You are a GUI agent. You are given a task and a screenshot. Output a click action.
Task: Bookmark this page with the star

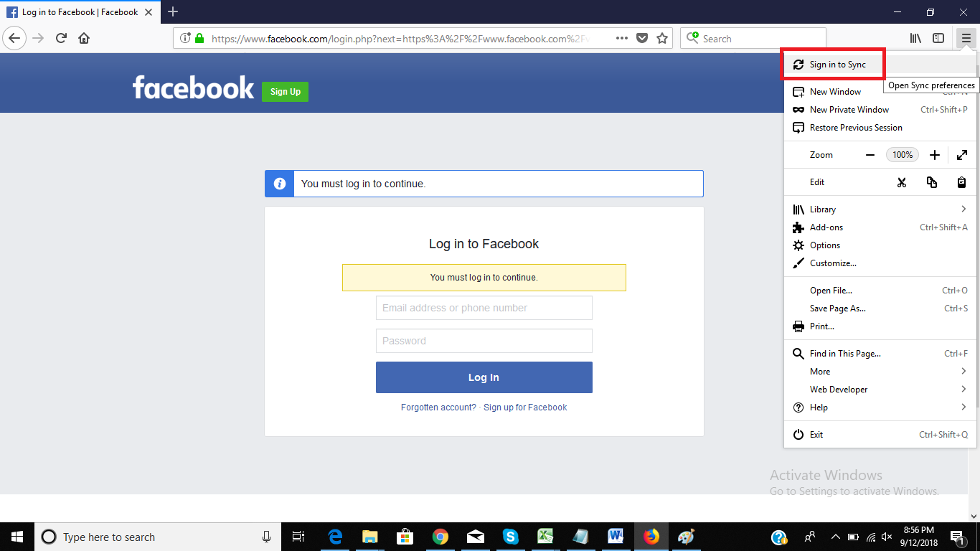point(662,38)
